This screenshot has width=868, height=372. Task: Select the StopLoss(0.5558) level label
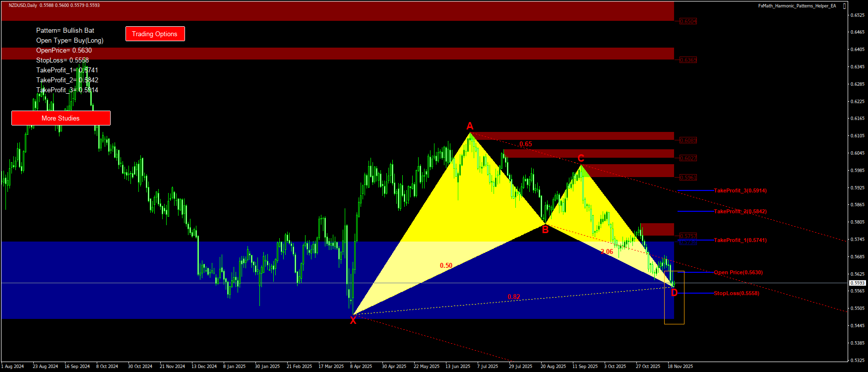point(736,293)
